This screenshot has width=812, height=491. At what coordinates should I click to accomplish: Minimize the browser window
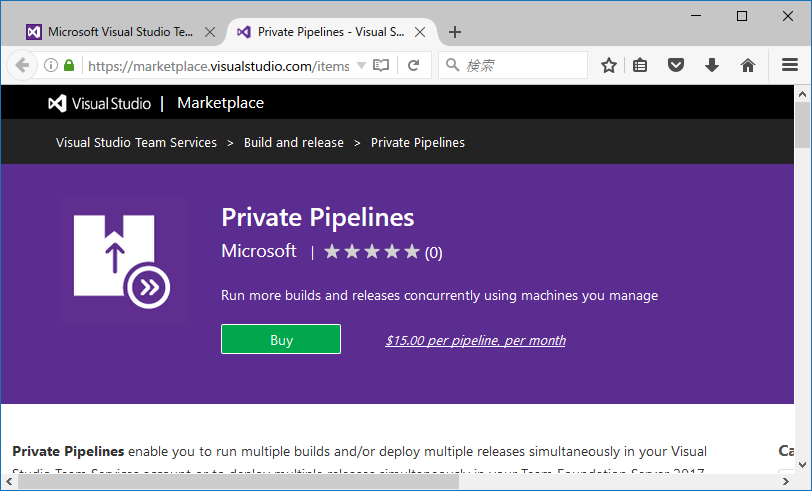pyautogui.click(x=696, y=16)
